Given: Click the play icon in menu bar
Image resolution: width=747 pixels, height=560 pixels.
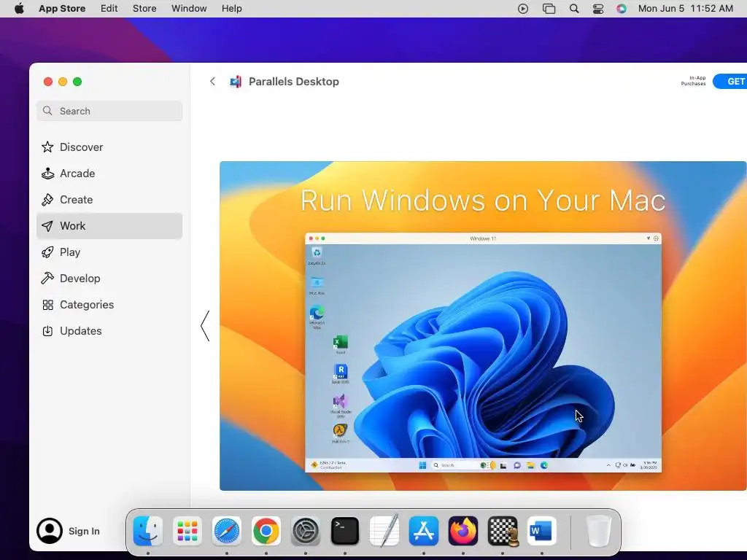Looking at the screenshot, I should (x=522, y=9).
